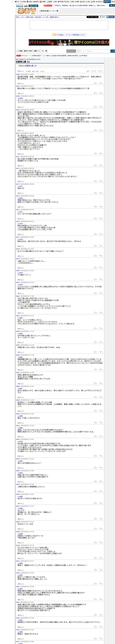The height and width of the screenshot is (644, 115).
Task: Thumbs-up post #878
Action: 96,256
